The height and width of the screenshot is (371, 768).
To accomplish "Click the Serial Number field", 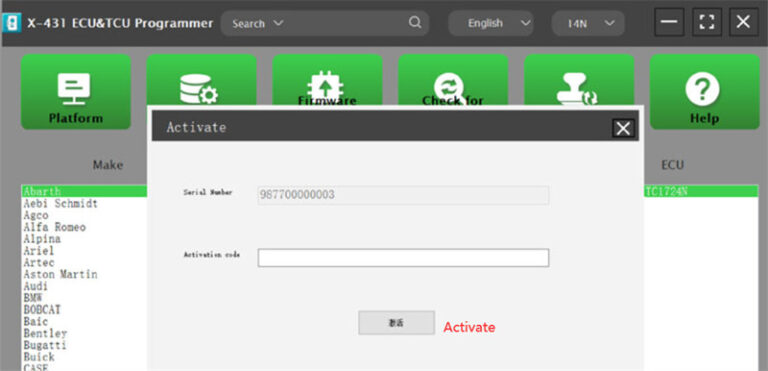I will pos(403,195).
